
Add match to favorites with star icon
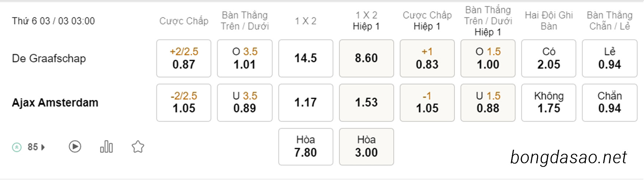[138, 147]
